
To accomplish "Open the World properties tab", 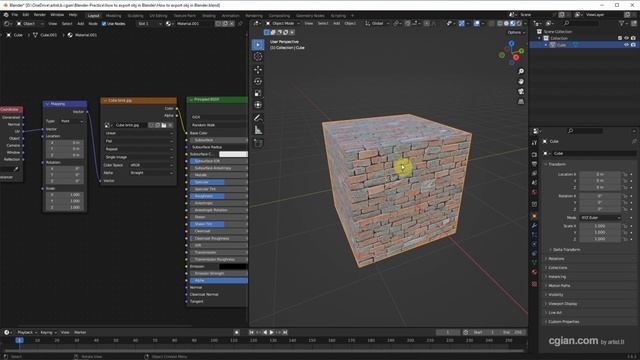I will tap(534, 192).
